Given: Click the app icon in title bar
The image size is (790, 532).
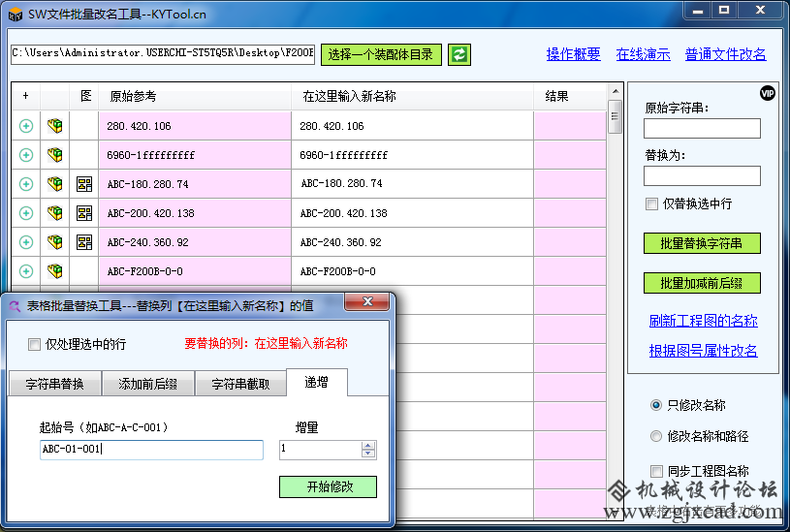Looking at the screenshot, I should [x=16, y=15].
